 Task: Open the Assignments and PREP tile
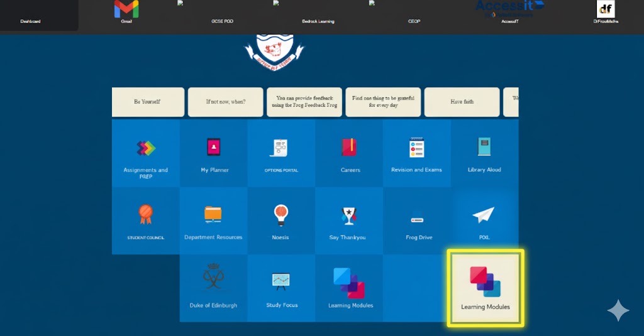[146, 153]
